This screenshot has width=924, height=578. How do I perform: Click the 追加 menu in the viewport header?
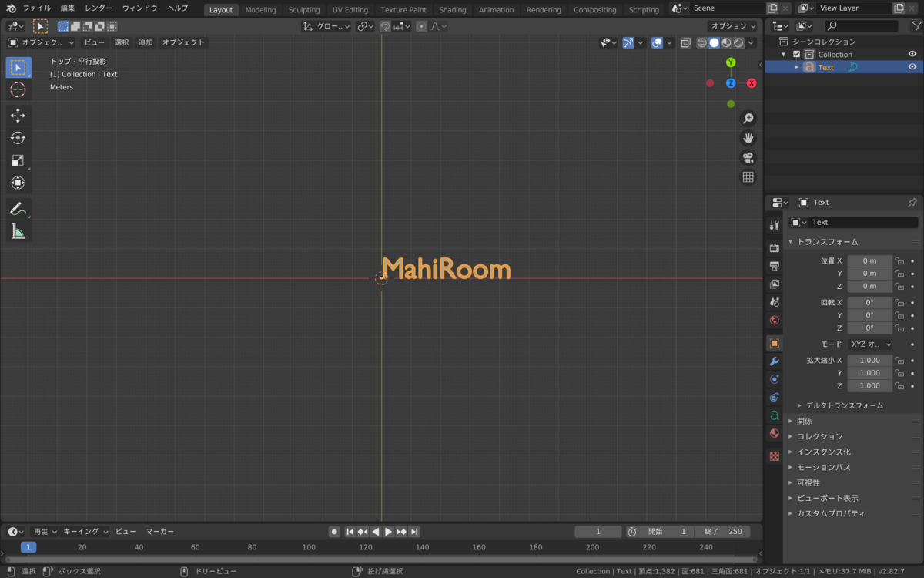click(x=144, y=42)
